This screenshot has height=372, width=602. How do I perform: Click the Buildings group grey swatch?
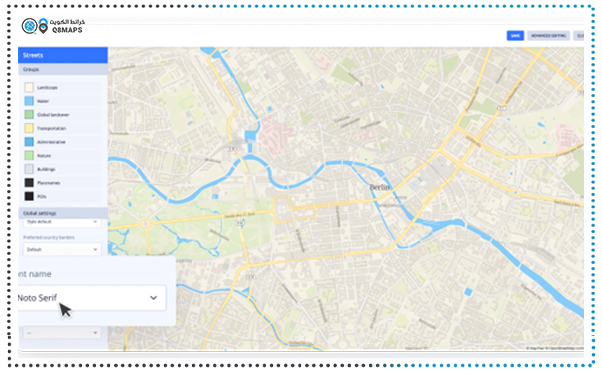point(29,169)
